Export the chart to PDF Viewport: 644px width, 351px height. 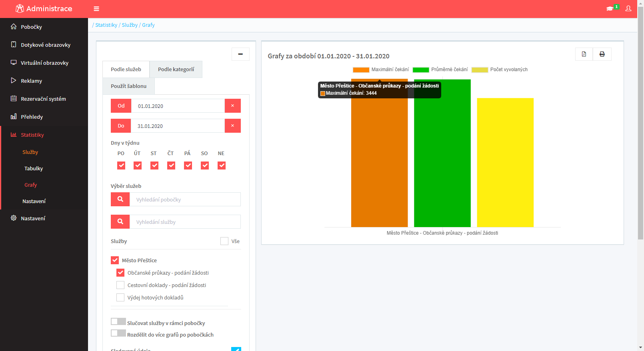584,54
